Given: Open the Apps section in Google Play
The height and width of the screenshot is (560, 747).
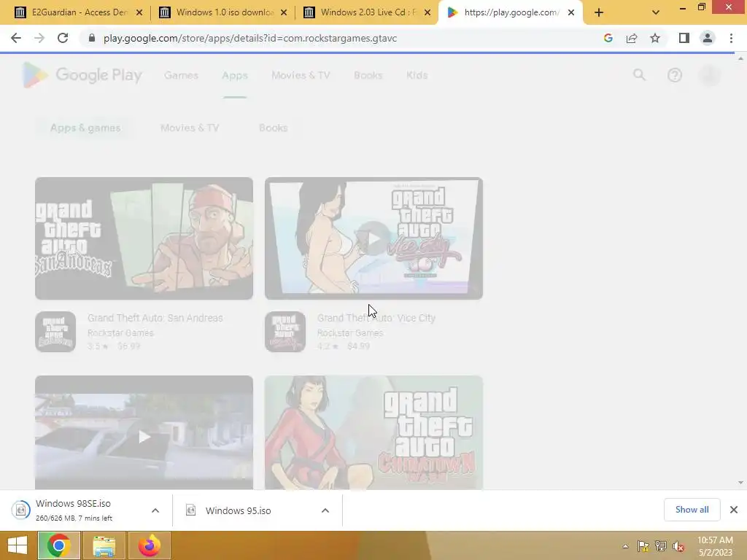Looking at the screenshot, I should 235,75.
